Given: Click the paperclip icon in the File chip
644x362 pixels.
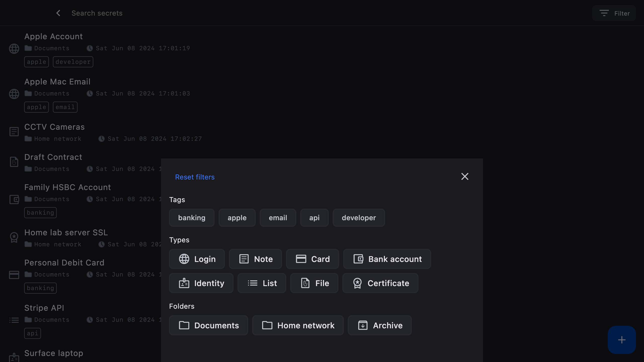Looking at the screenshot, I should [x=305, y=283].
